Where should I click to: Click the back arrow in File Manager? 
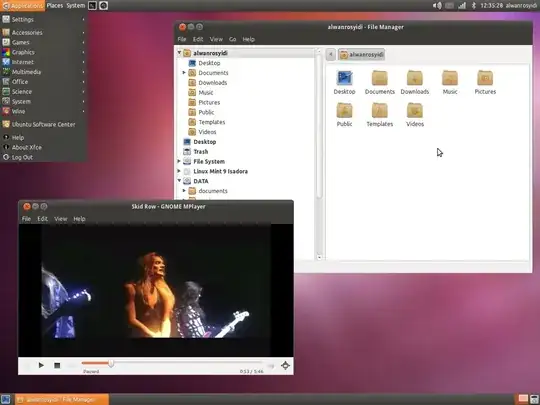click(331, 54)
